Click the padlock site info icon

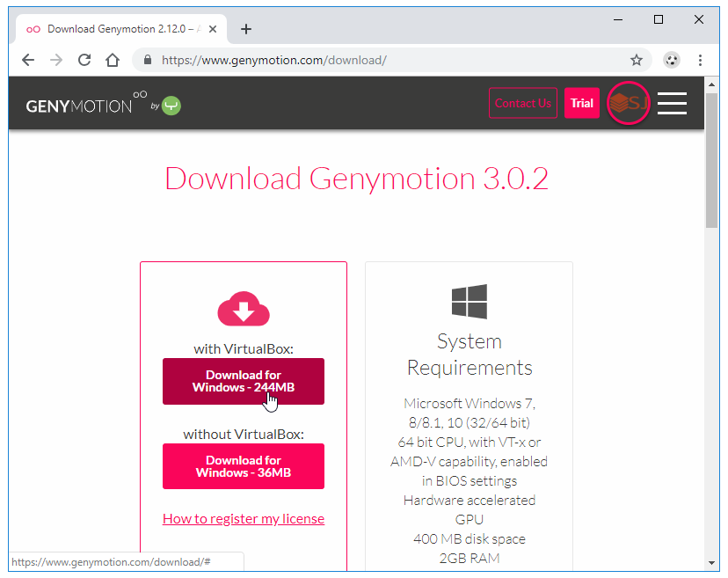(147, 60)
